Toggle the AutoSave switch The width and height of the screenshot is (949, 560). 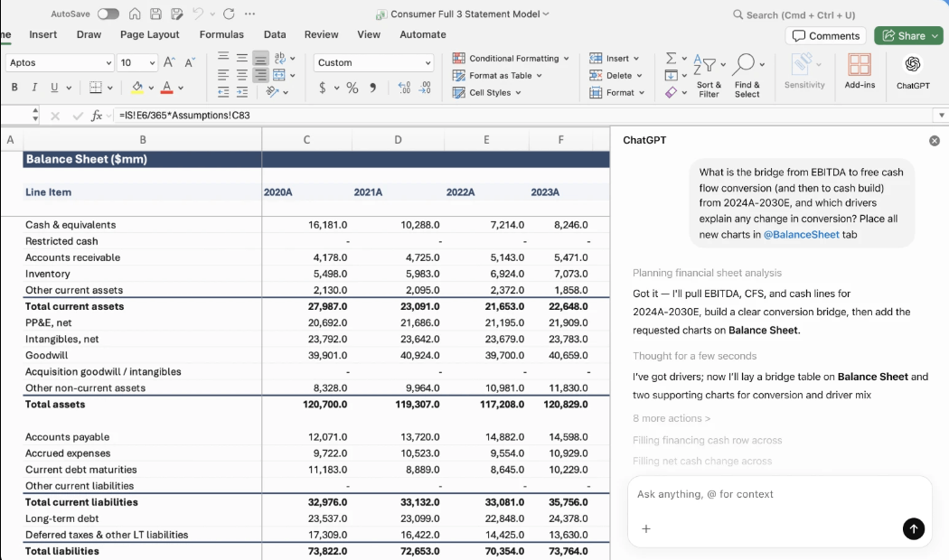point(108,14)
